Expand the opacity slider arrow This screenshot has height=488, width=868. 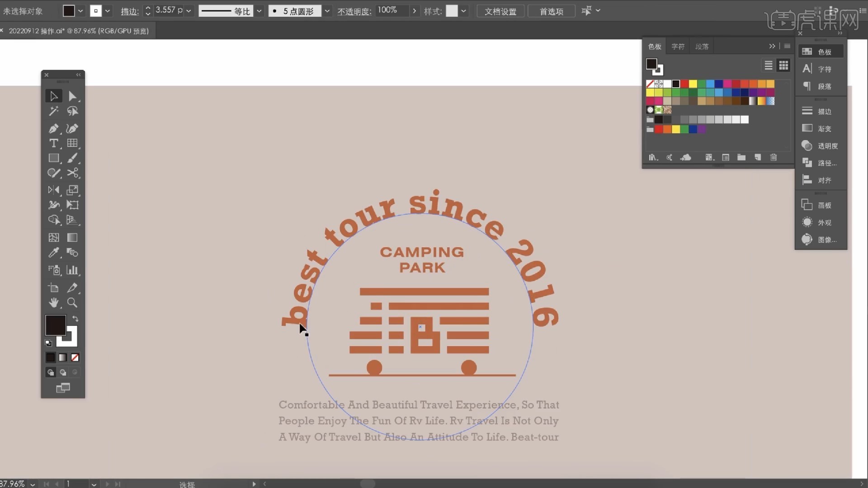(414, 11)
